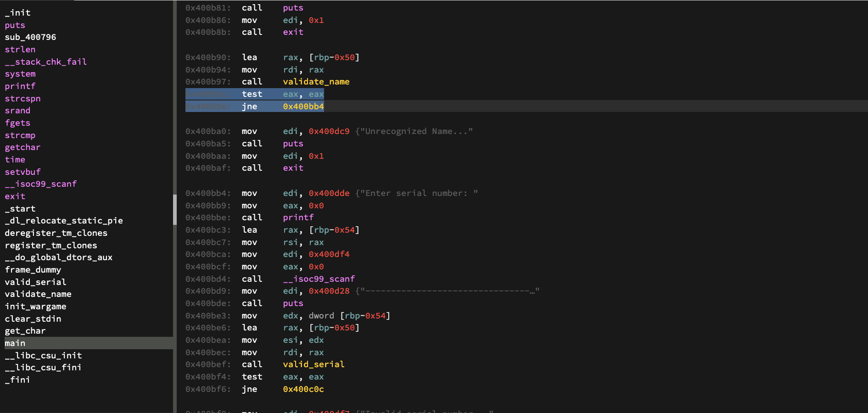868x413 pixels.
Task: Select _dl_relocate_static_pie function
Action: pos(64,221)
